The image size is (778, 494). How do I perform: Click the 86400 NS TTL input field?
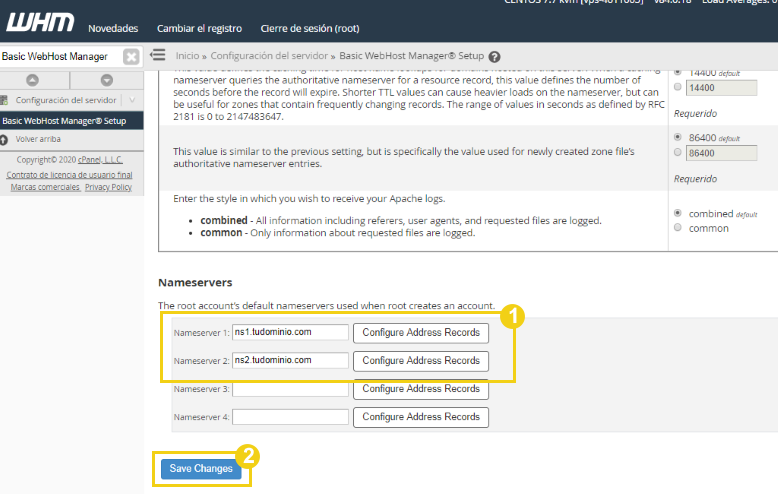coord(721,153)
